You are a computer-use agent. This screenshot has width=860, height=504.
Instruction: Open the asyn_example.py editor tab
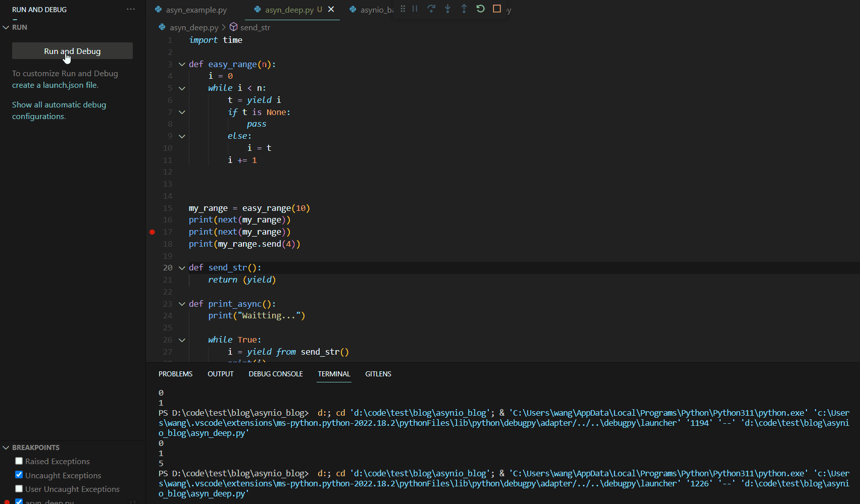(x=196, y=9)
